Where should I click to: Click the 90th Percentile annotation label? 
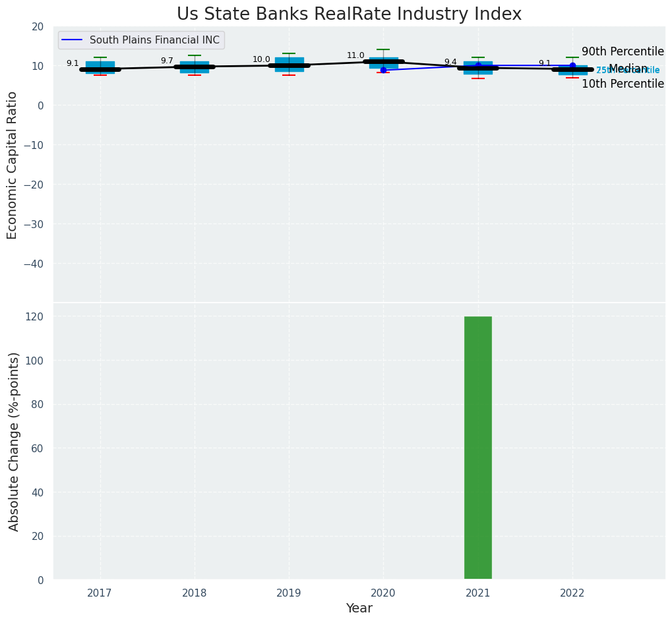click(x=623, y=51)
